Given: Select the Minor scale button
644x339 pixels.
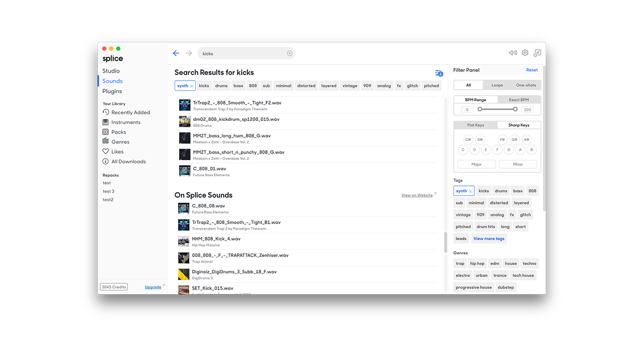Looking at the screenshot, I should [518, 164].
